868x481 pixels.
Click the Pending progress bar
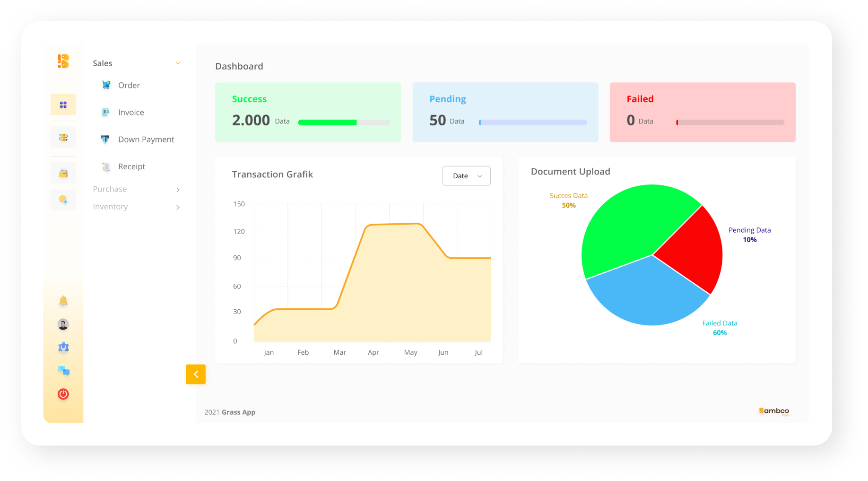(532, 122)
